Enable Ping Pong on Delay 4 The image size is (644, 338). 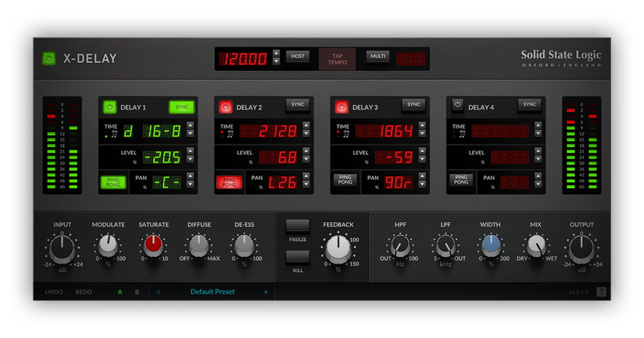point(461,180)
